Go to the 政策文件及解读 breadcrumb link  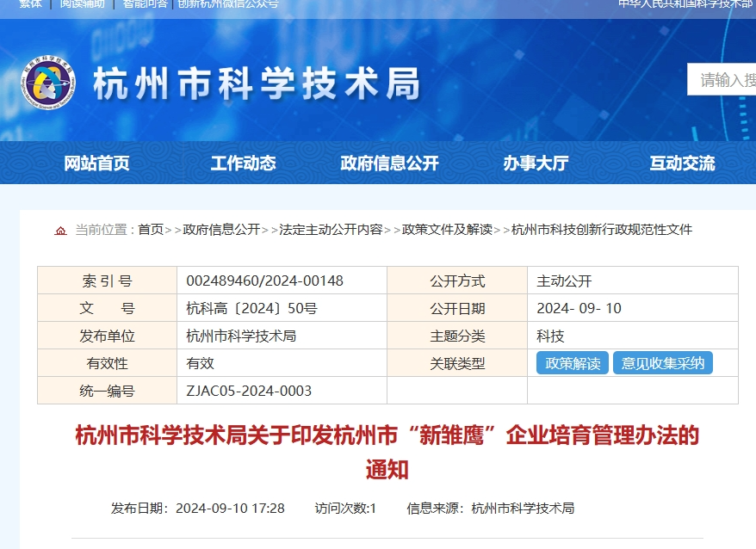click(x=447, y=230)
